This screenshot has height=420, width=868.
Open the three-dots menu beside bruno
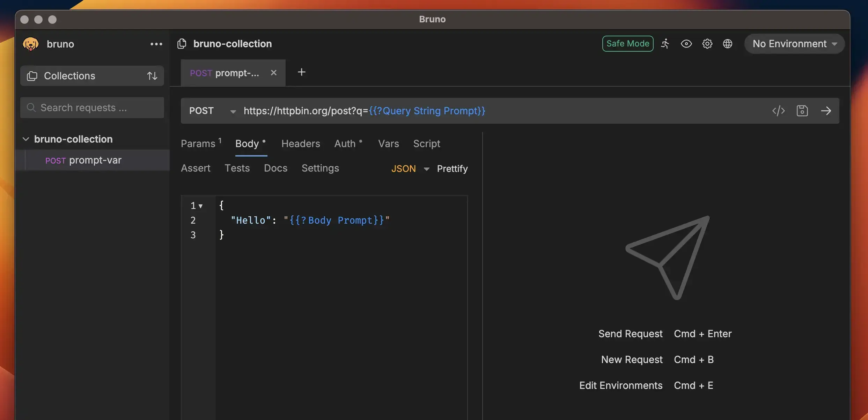(x=156, y=44)
